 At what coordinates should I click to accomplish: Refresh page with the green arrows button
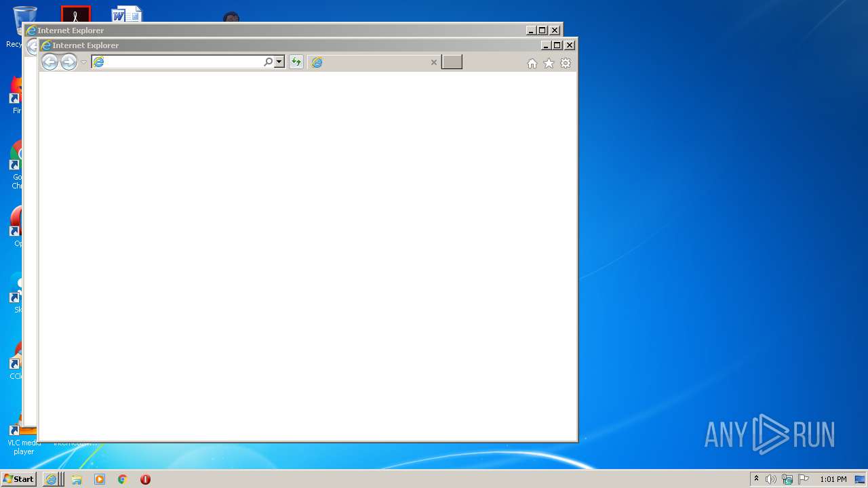pos(296,62)
